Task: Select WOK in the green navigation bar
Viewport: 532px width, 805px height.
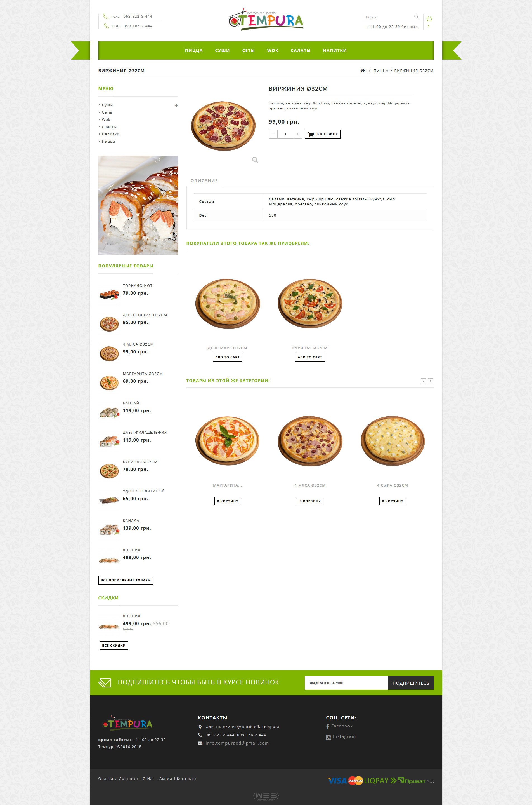Action: tap(273, 51)
